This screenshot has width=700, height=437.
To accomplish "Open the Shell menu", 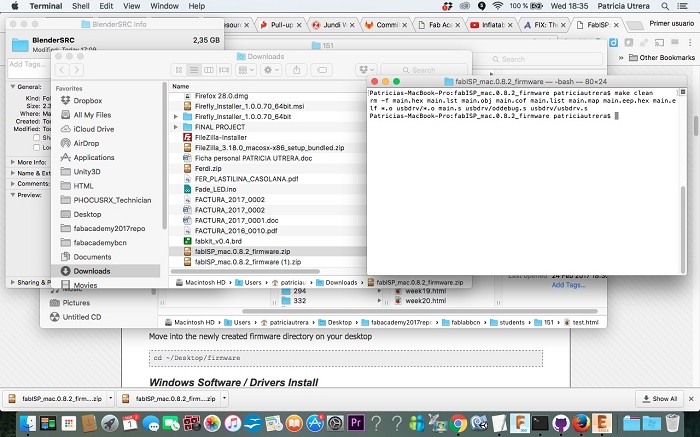I will click(81, 6).
